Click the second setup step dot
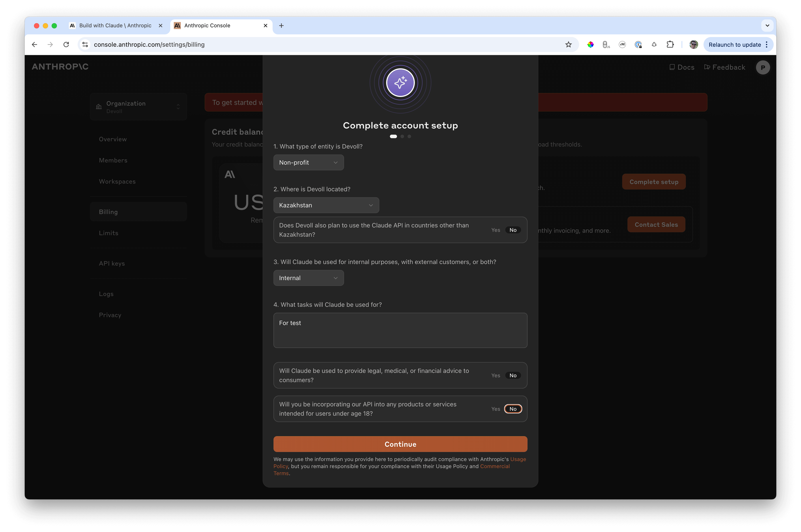The image size is (801, 532). (402, 136)
